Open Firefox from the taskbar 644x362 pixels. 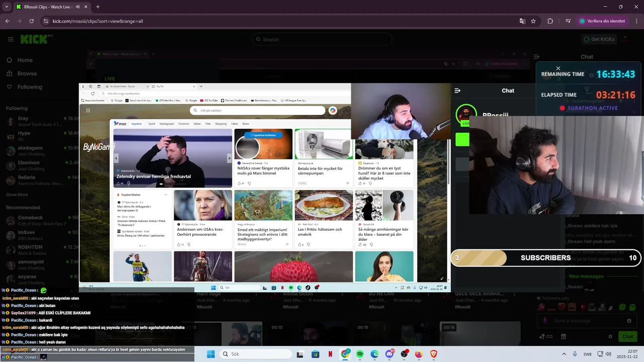click(419, 354)
